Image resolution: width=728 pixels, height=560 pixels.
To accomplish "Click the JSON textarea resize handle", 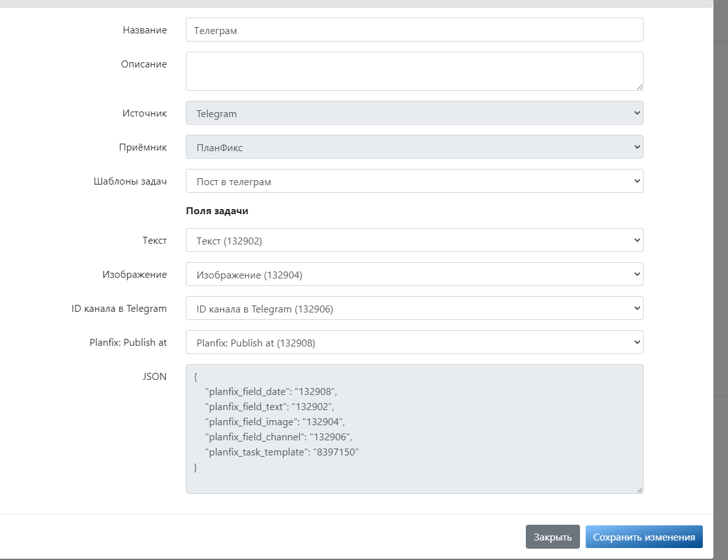I will (640, 490).
